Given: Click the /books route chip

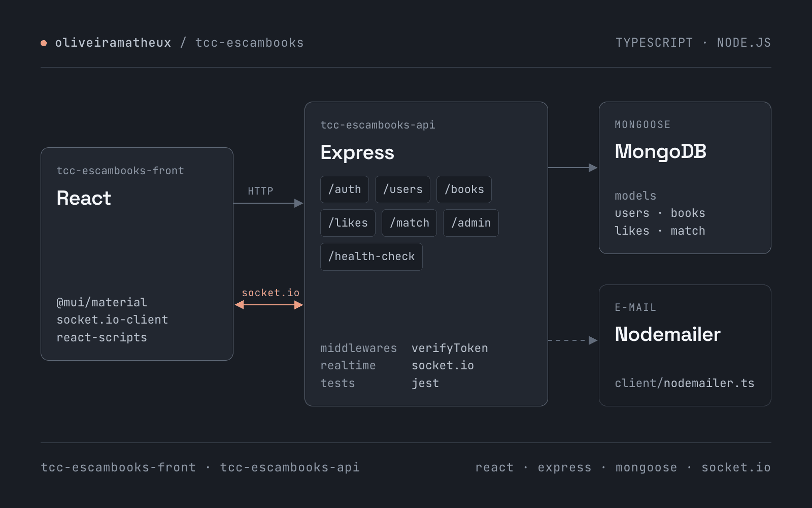Looking at the screenshot, I should click(464, 189).
